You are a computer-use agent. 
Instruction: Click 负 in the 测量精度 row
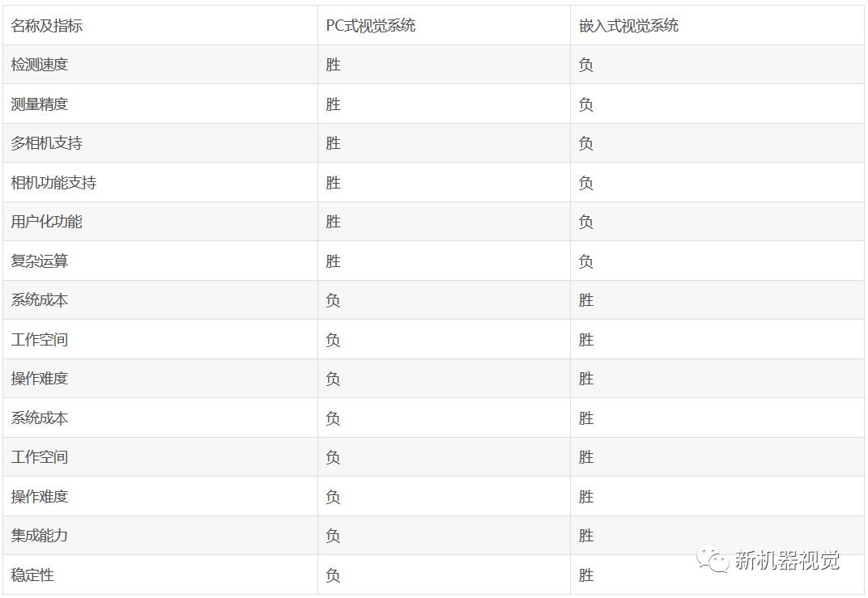(586, 104)
